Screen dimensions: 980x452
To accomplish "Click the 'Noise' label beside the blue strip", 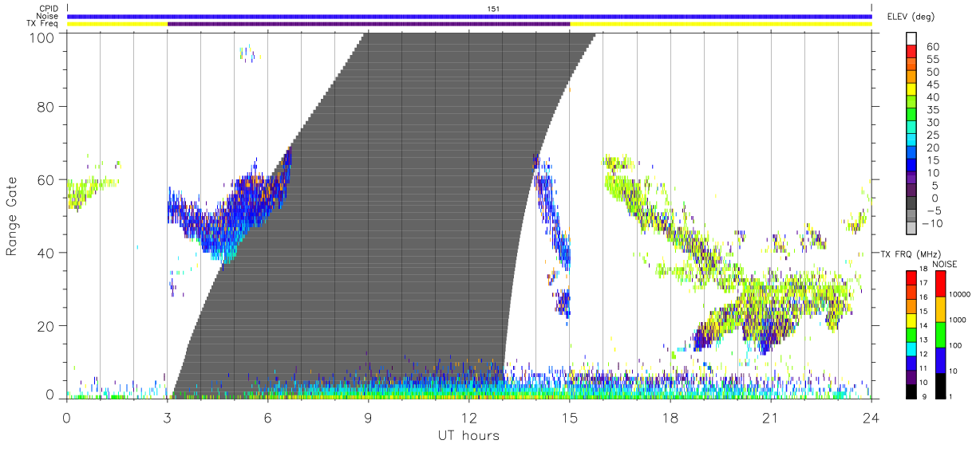I will tap(48, 16).
